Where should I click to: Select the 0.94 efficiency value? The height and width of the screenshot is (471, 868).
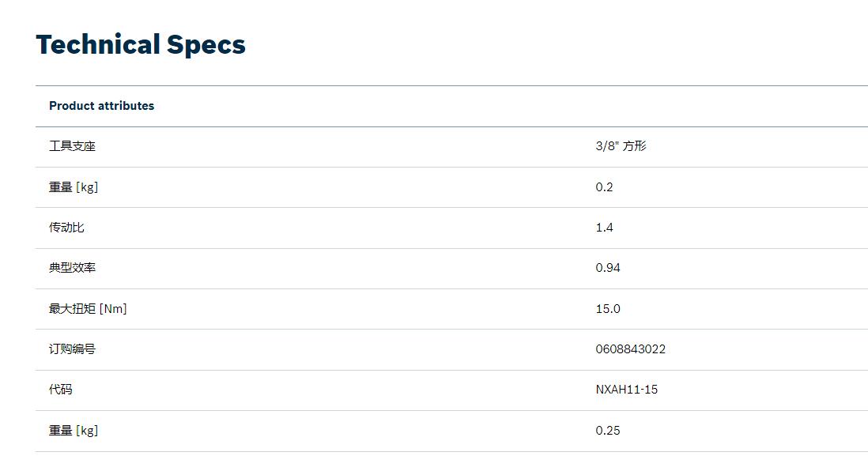(x=608, y=268)
